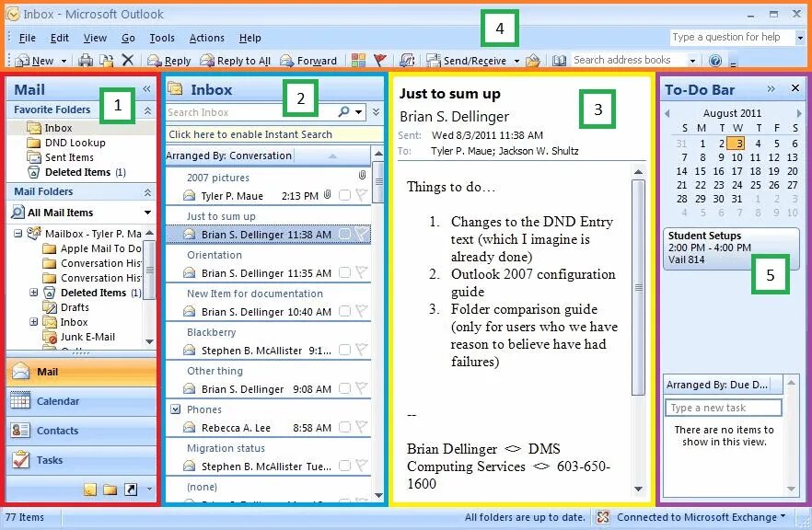This screenshot has width=812, height=530.
Task: Click the Reply to All button
Action: tap(236, 61)
